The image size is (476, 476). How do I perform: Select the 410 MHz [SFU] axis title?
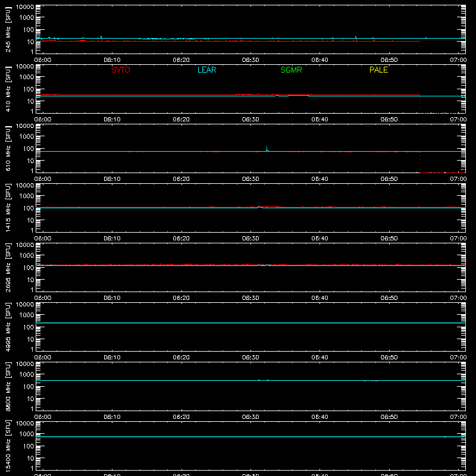pyautogui.click(x=8, y=89)
